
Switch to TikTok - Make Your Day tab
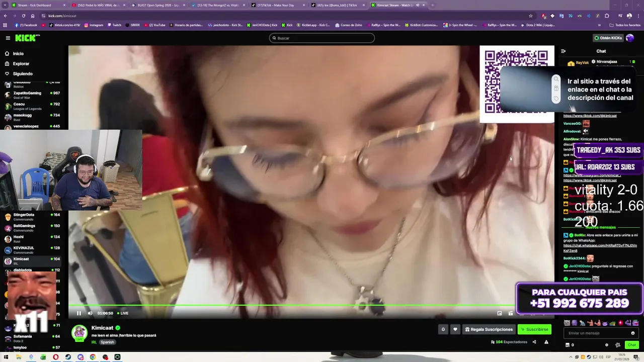[278, 5]
